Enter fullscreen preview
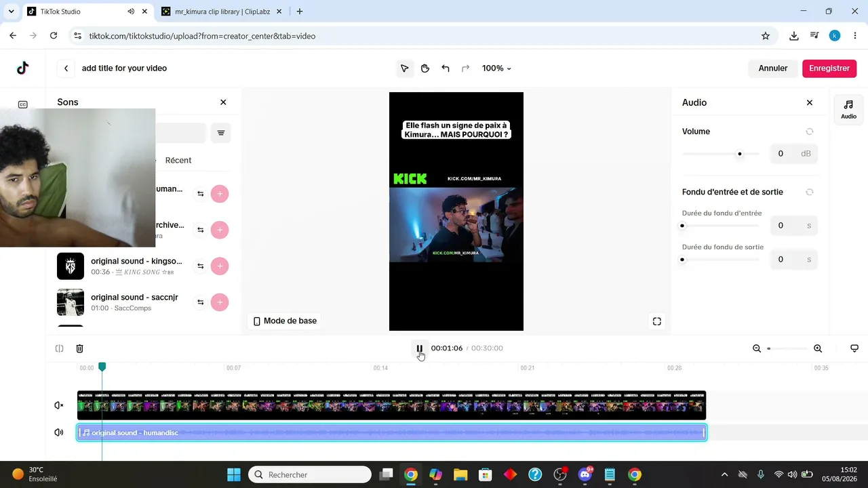The image size is (868, 488). pyautogui.click(x=657, y=321)
